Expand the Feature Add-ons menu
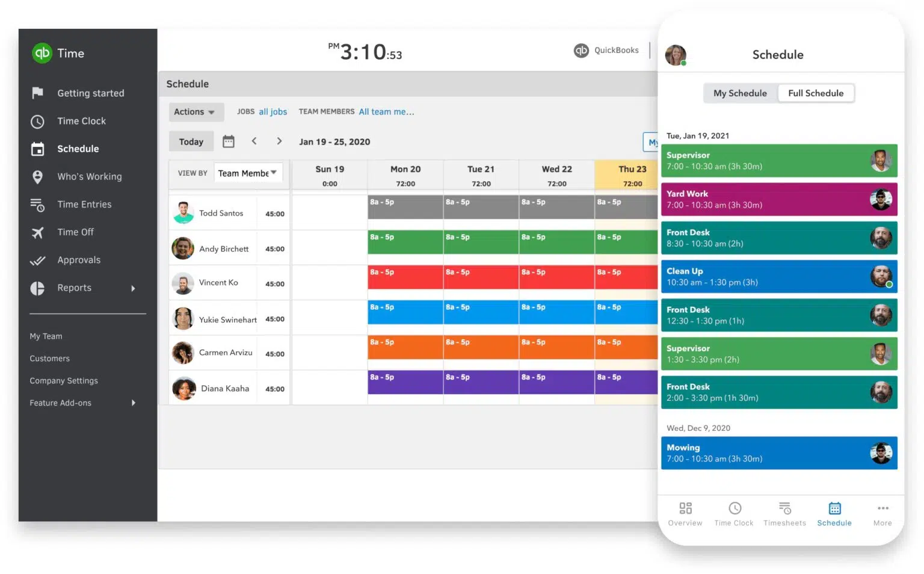924x574 pixels. pos(60,403)
